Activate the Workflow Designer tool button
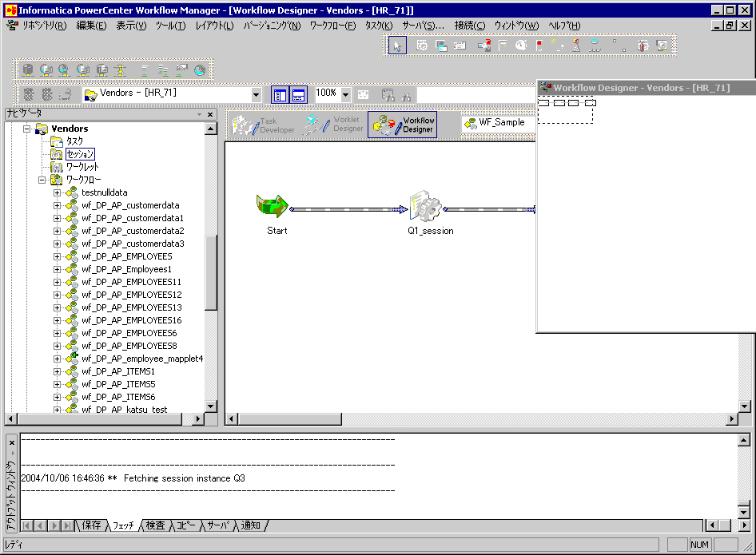Screen dimensions: 756x555 click(402, 125)
